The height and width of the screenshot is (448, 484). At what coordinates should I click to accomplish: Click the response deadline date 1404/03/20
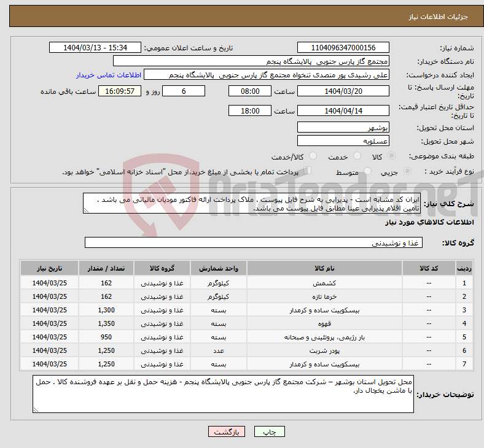pyautogui.click(x=343, y=91)
